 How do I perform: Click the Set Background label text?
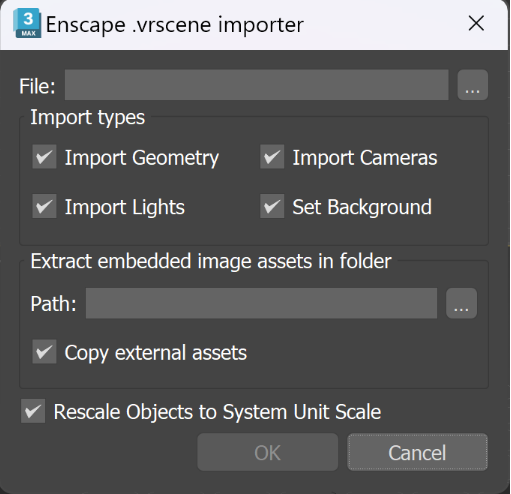(x=362, y=207)
